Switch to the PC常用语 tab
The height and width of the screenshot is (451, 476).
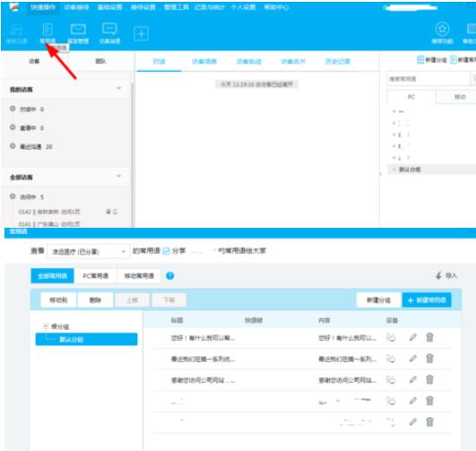pos(96,276)
